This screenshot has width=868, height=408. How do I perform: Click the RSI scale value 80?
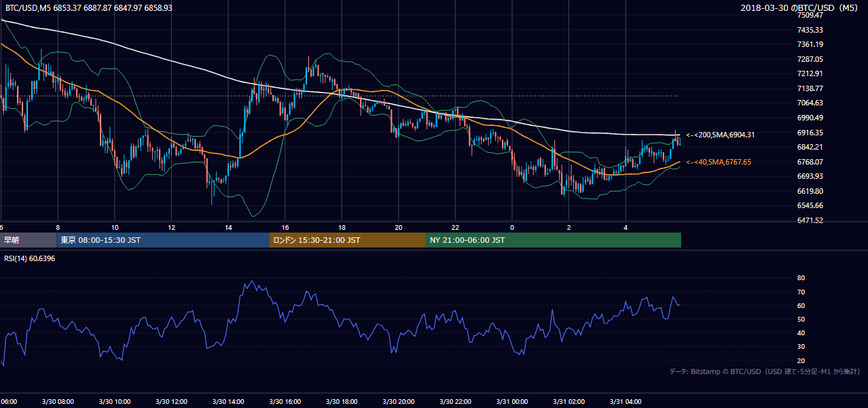click(x=801, y=278)
